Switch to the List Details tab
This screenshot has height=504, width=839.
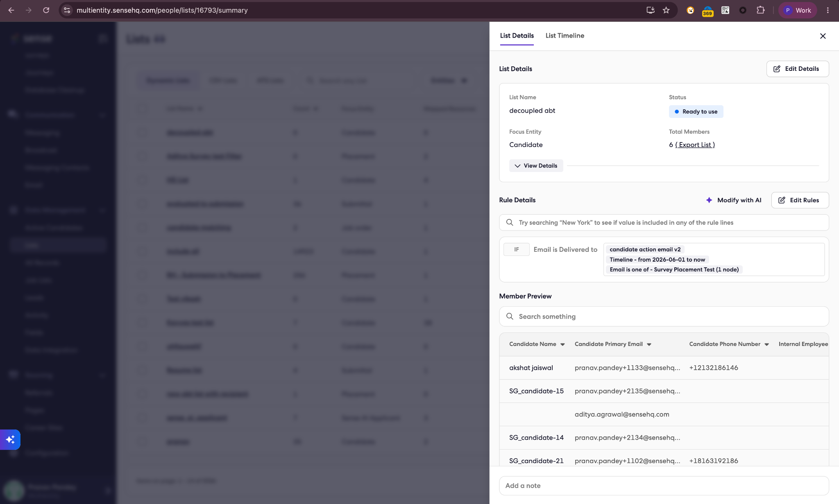(x=517, y=36)
